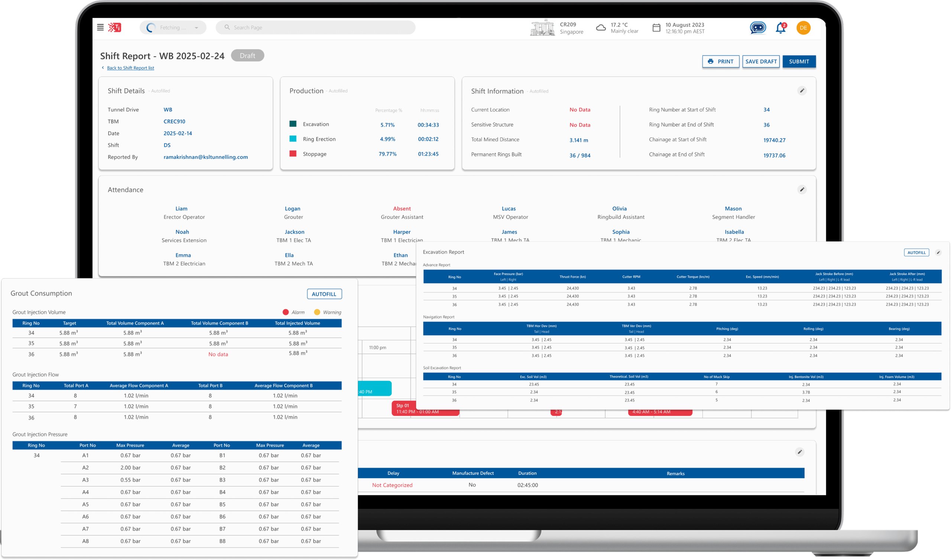Open the hamburger menu

coord(100,27)
